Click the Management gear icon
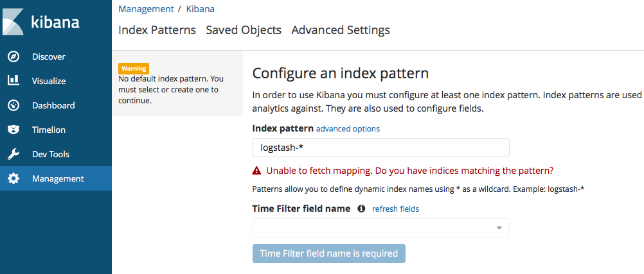This screenshot has height=274, width=644. coord(13,178)
